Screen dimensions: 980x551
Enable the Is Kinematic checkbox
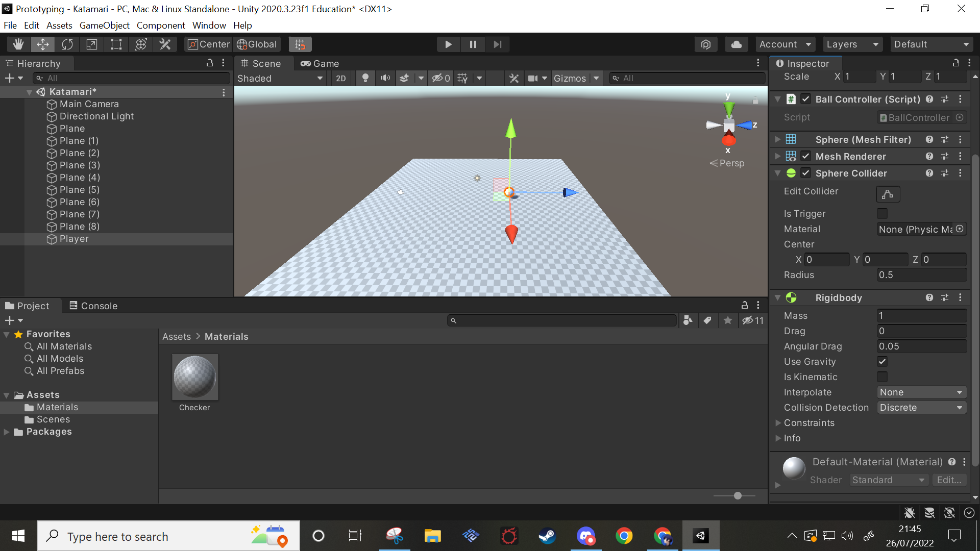(x=882, y=377)
